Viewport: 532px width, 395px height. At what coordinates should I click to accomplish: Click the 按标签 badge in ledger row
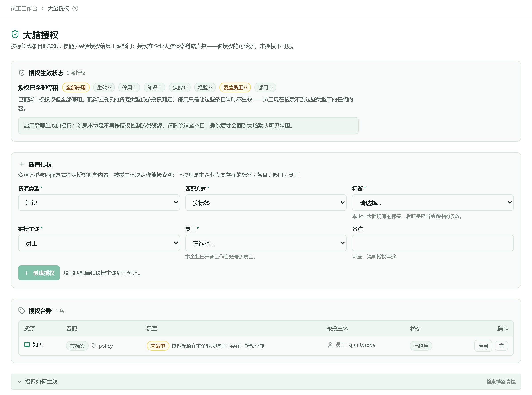click(77, 346)
